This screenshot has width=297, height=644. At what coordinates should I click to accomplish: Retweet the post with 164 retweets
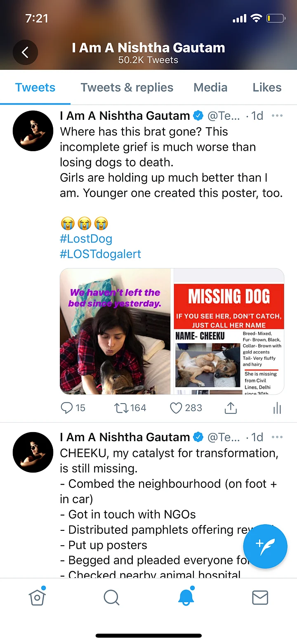[x=121, y=408]
